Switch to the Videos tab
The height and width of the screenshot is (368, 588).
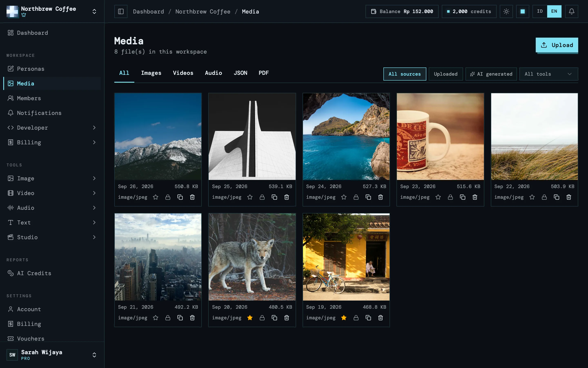pos(183,73)
